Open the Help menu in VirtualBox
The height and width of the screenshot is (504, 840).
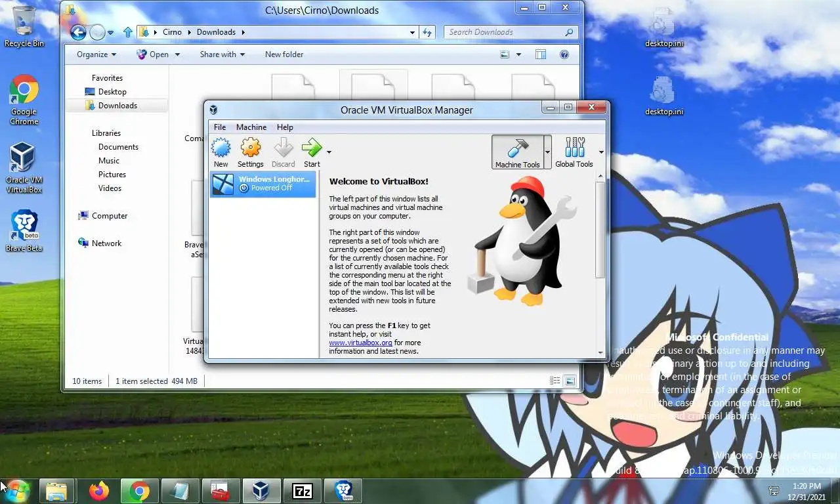[x=285, y=127]
